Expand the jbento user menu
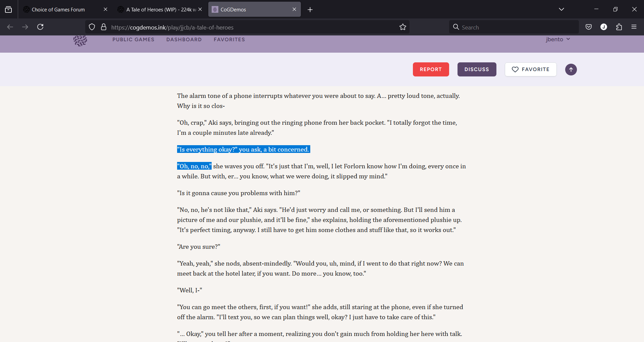This screenshot has height=342, width=644. point(558,39)
